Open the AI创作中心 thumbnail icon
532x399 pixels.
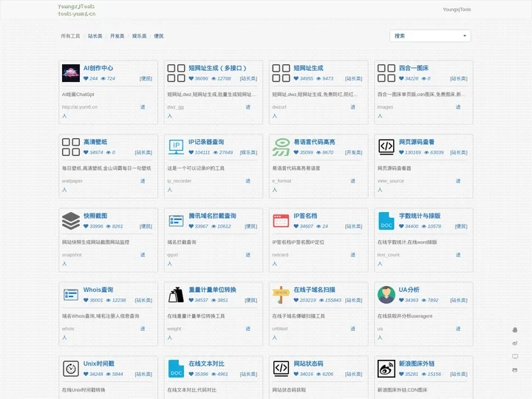point(71,73)
